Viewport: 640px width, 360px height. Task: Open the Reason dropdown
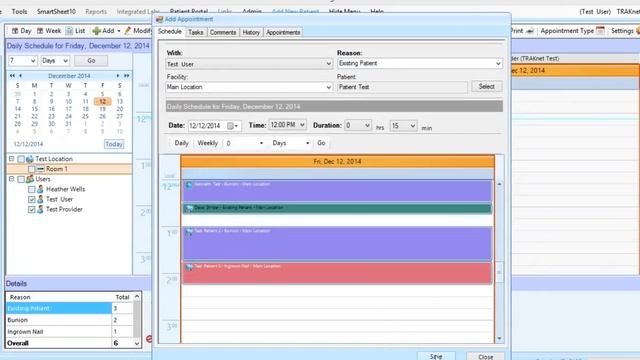click(498, 63)
